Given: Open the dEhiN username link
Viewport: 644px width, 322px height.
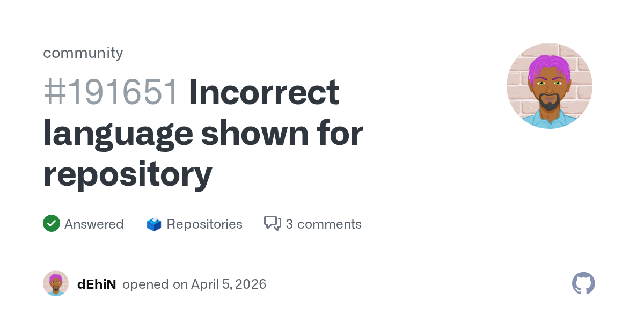Looking at the screenshot, I should pyautogui.click(x=97, y=284).
